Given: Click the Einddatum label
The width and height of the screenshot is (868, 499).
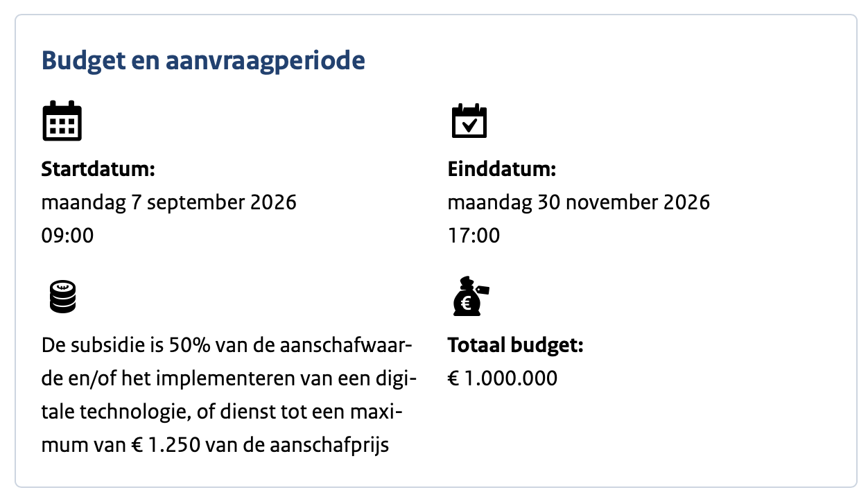Looking at the screenshot, I should [x=502, y=169].
